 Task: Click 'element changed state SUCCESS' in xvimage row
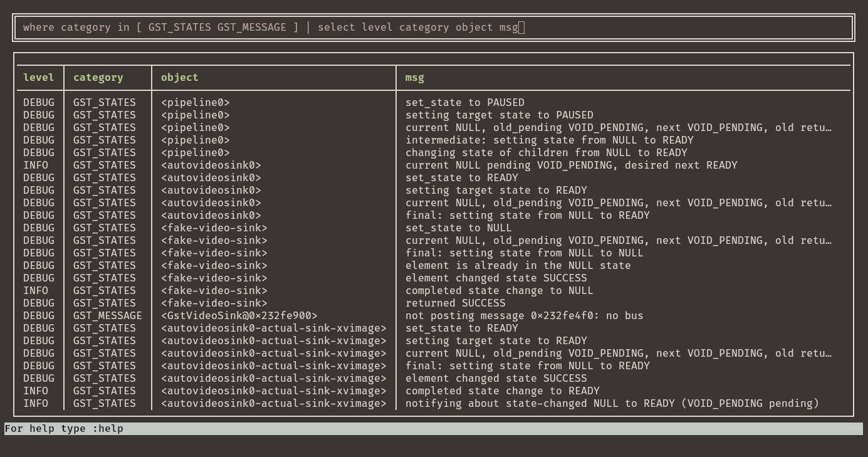(x=496, y=379)
